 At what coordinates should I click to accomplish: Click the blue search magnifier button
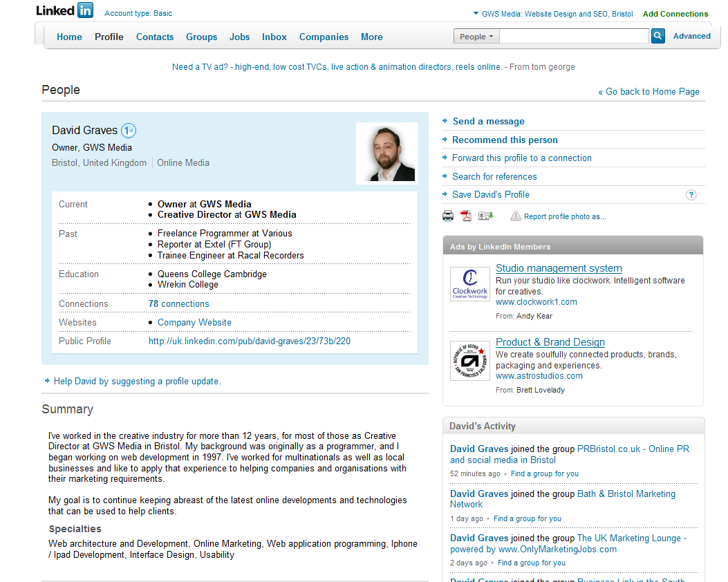pyautogui.click(x=658, y=37)
